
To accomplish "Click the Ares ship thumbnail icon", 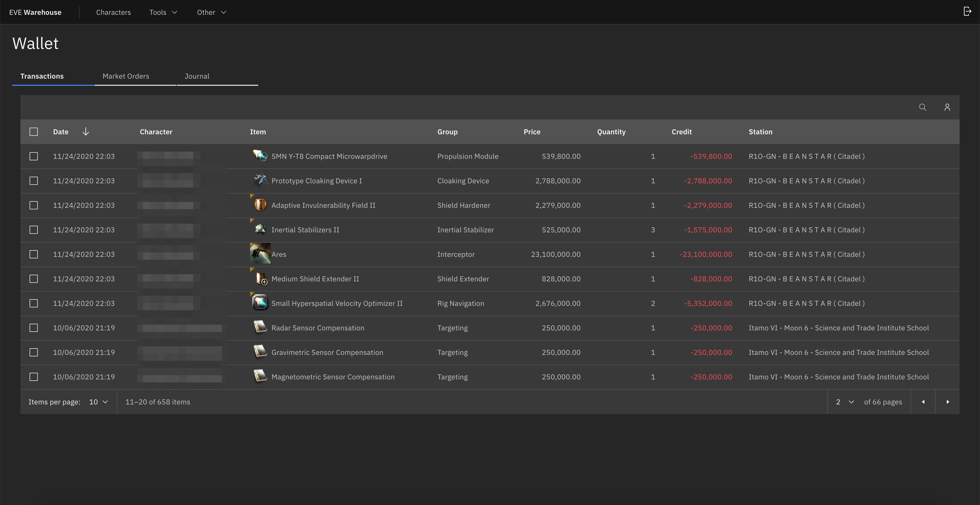I will [260, 254].
